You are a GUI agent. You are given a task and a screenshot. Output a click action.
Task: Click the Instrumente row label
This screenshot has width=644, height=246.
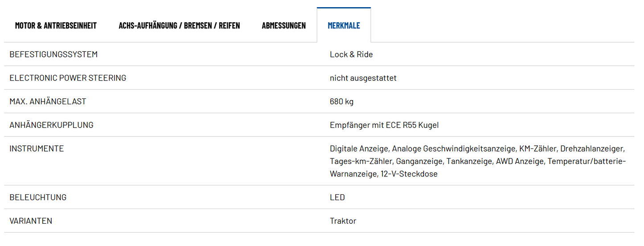(37, 149)
